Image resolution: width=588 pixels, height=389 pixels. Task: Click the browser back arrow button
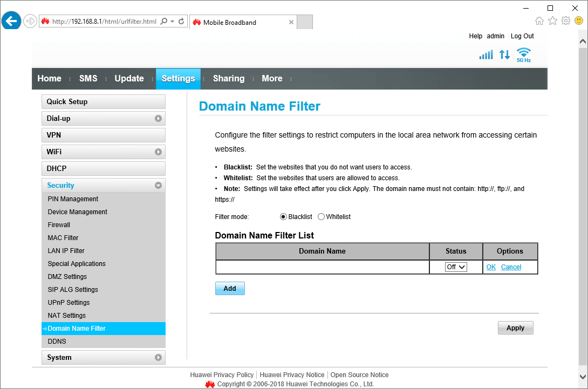11,22
